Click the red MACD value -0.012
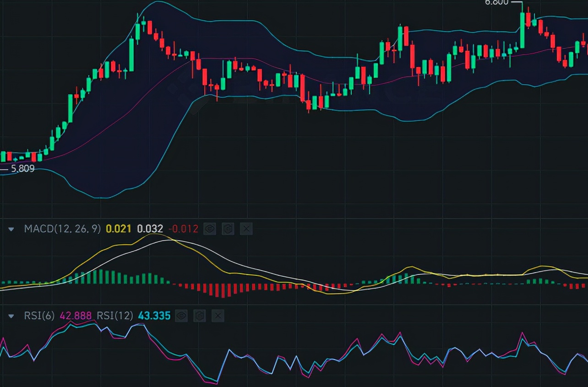Screen dimensions: 588x387 (184, 229)
